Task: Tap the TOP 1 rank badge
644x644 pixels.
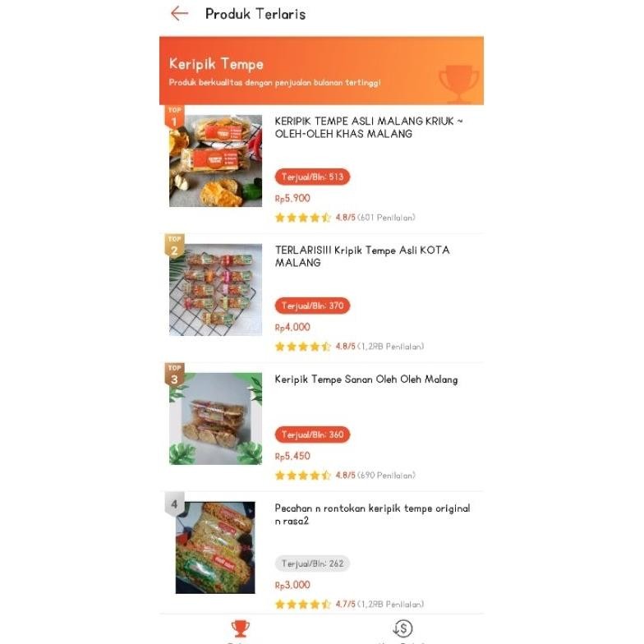Action: (174, 117)
